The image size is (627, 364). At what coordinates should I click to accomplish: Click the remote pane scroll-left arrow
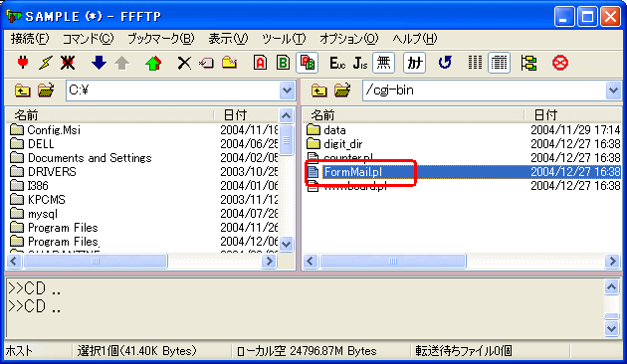[x=311, y=262]
